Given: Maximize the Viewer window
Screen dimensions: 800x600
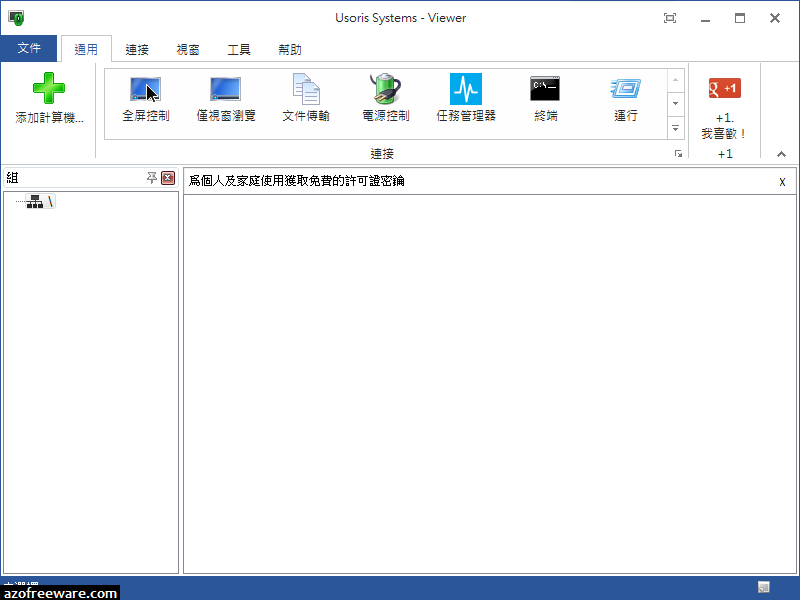Looking at the screenshot, I should click(740, 18).
